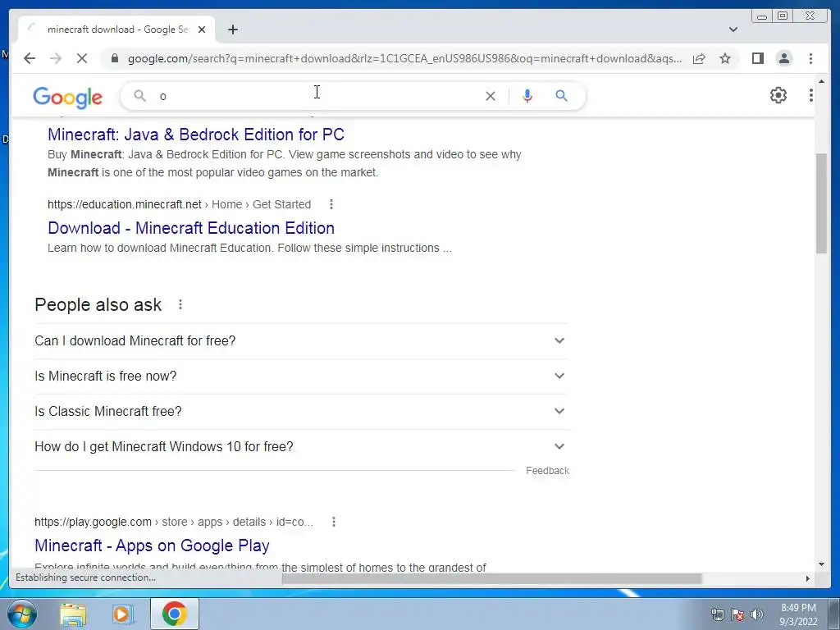Open a new tab with the plus button
This screenshot has height=630, width=840.
coord(232,30)
